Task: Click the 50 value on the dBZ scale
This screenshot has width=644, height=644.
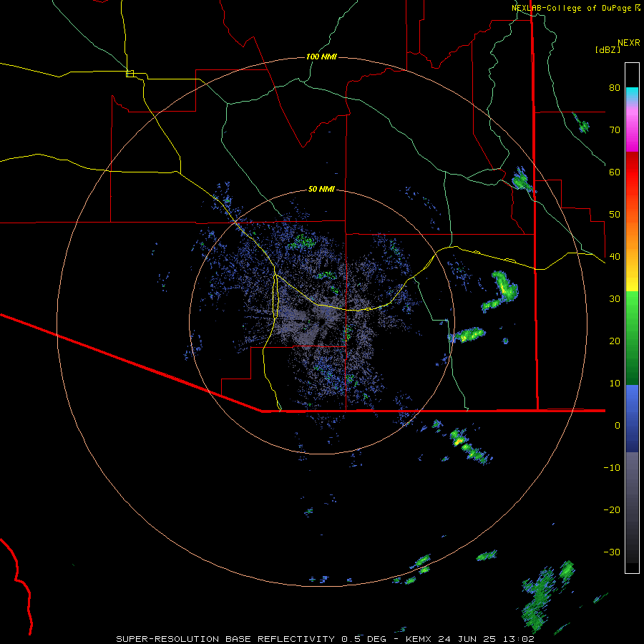Action: pos(615,215)
